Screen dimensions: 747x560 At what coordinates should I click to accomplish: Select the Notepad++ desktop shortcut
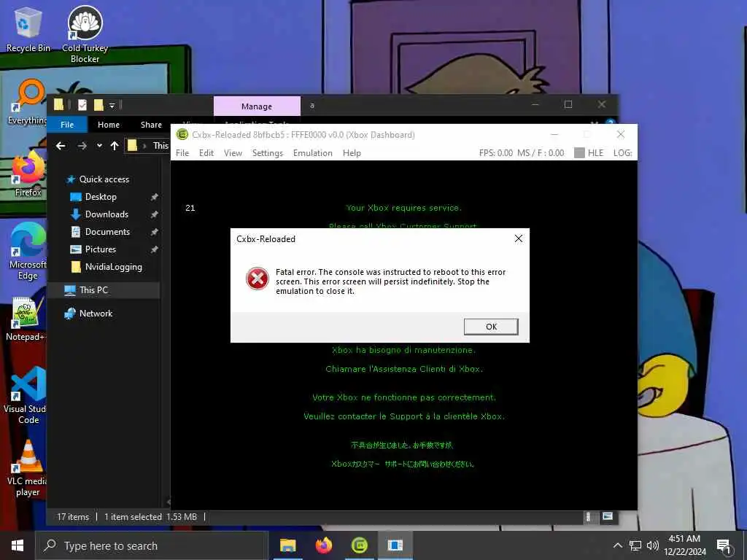(26, 319)
